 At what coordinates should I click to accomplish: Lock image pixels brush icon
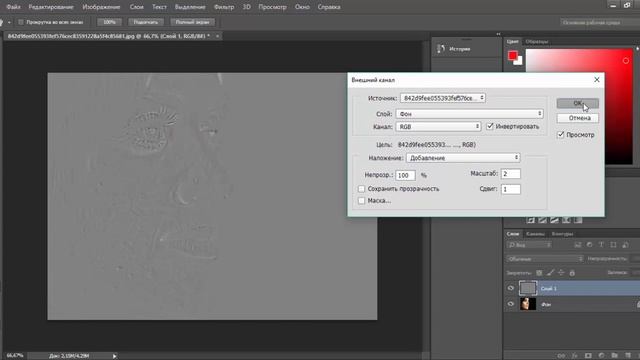tap(550, 273)
